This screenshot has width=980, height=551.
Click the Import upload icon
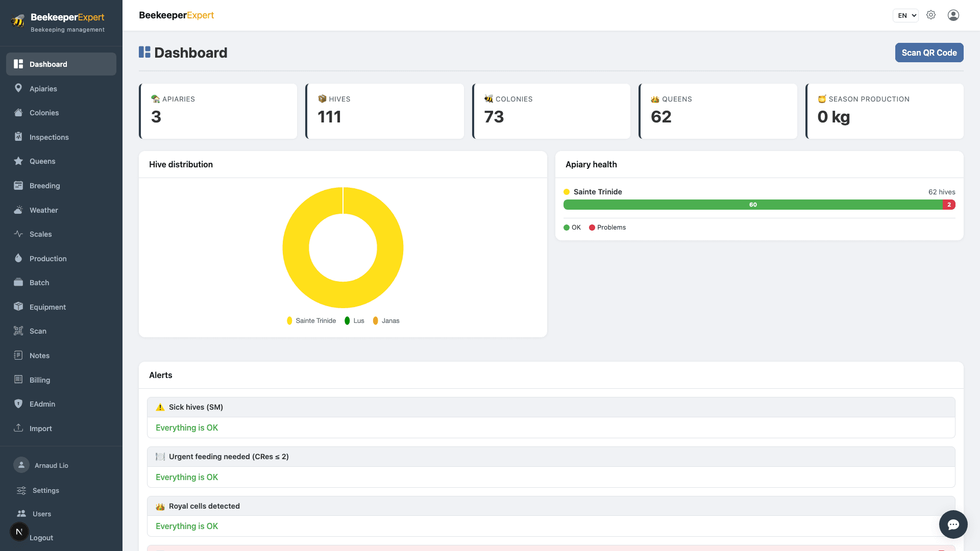18,428
